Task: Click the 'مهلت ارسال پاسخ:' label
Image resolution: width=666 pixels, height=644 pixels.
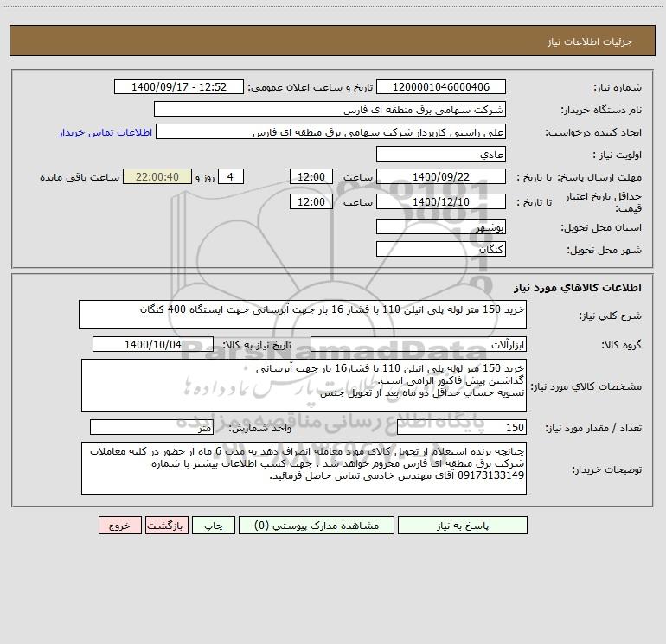Action: [599, 178]
